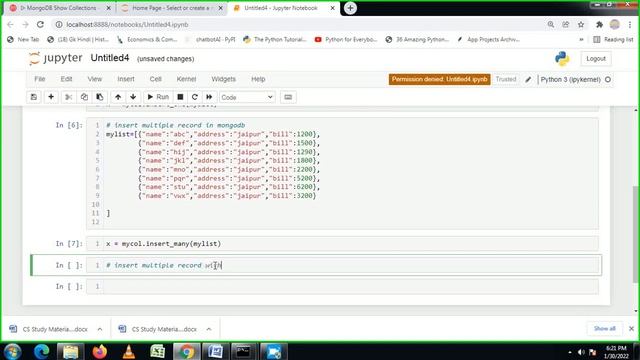Restart the kernel icon
Screen dimensions: 640x360
point(195,97)
